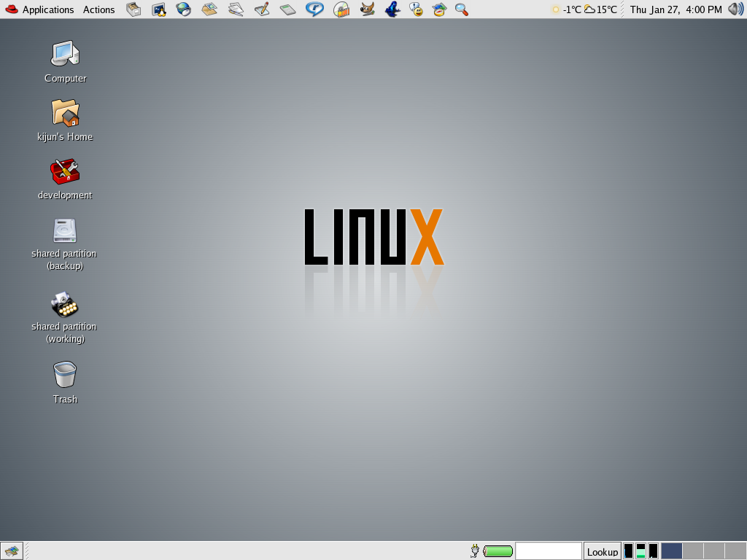The width and height of the screenshot is (747, 560).
Task: Select the development toolbox icon
Action: pos(65,171)
